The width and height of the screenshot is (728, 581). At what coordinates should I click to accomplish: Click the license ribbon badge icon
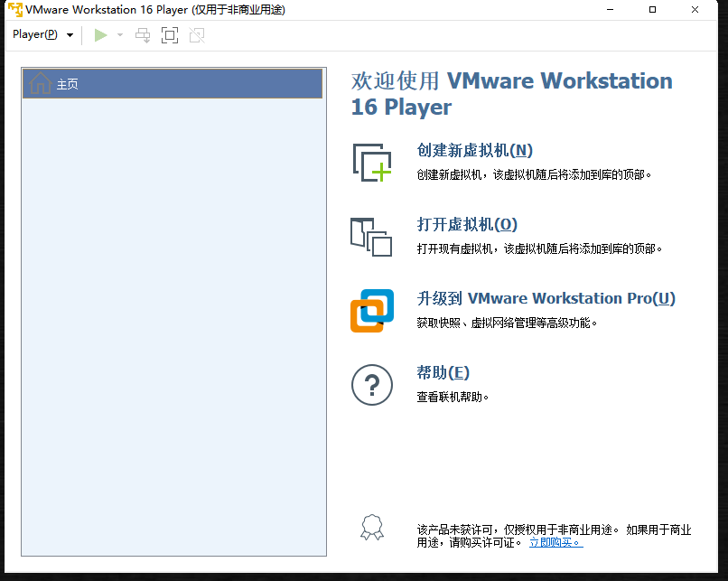pos(372,527)
